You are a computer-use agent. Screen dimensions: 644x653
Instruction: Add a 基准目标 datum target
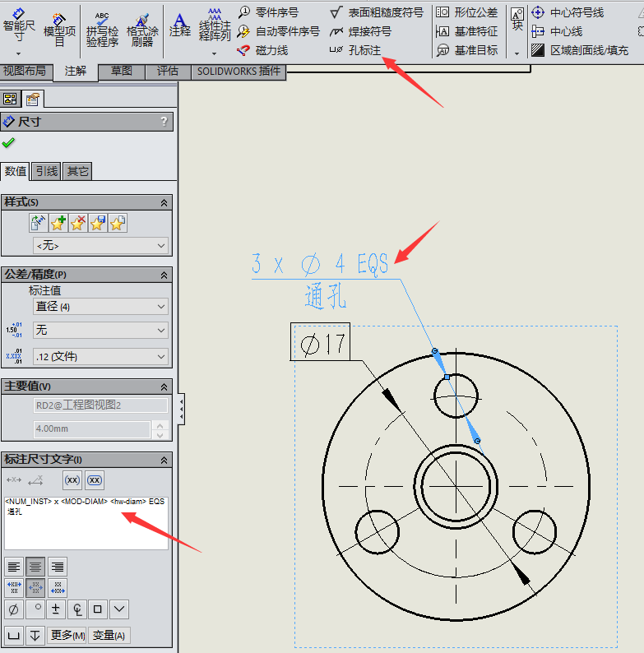point(466,50)
